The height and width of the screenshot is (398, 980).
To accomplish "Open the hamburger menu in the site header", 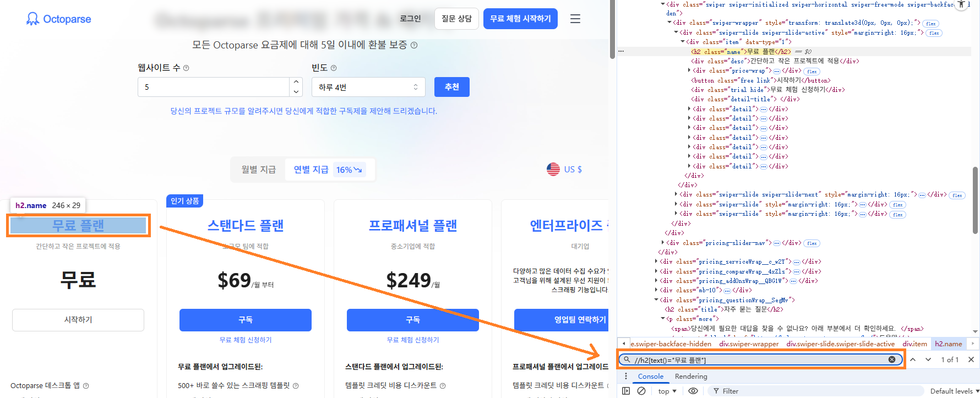I will click(x=575, y=19).
